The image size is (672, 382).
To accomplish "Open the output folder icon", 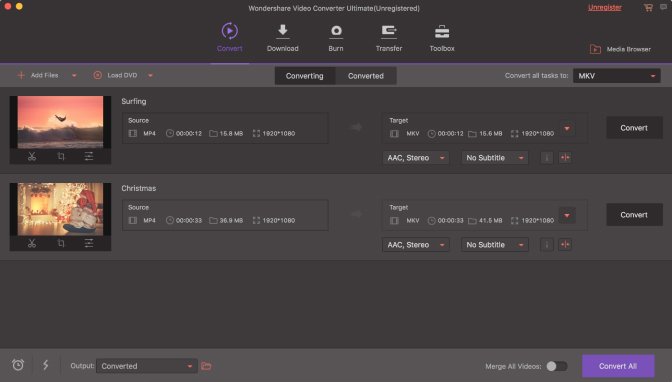I will 206,366.
